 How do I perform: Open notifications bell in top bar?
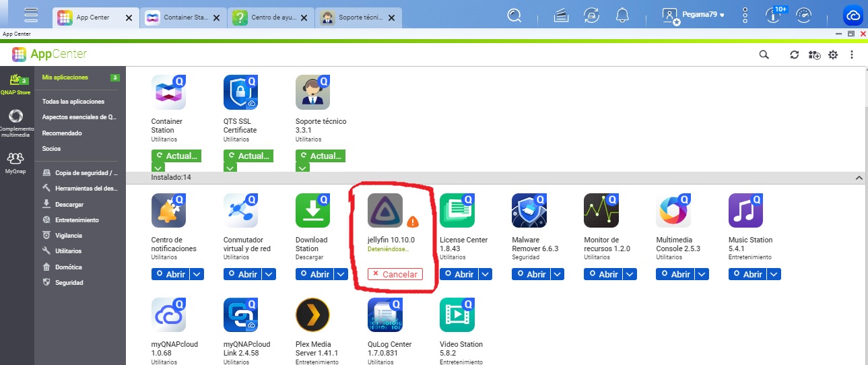(x=623, y=16)
